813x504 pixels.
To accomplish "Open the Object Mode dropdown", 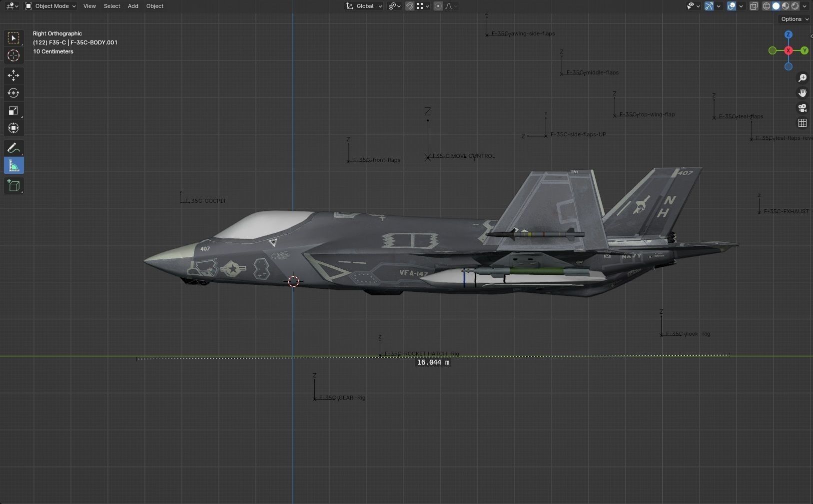I will [50, 6].
